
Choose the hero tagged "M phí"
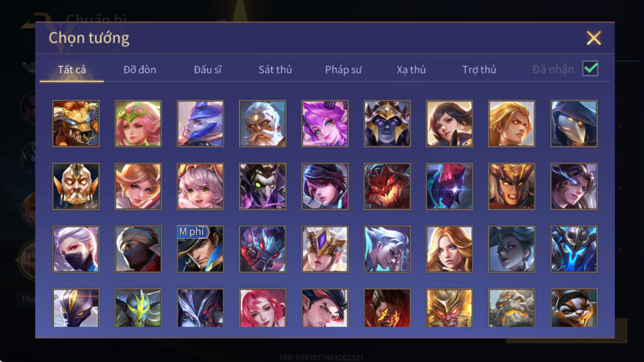coord(201,249)
